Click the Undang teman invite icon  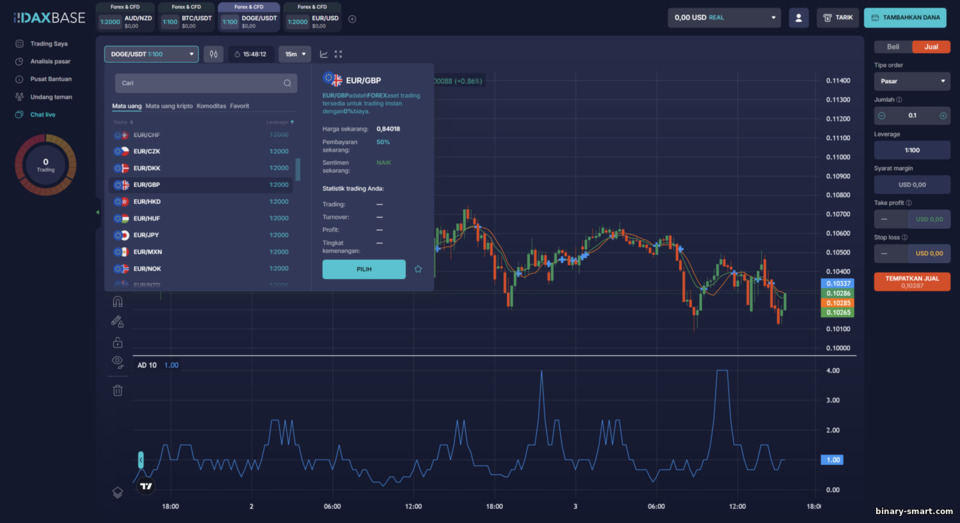(x=19, y=97)
